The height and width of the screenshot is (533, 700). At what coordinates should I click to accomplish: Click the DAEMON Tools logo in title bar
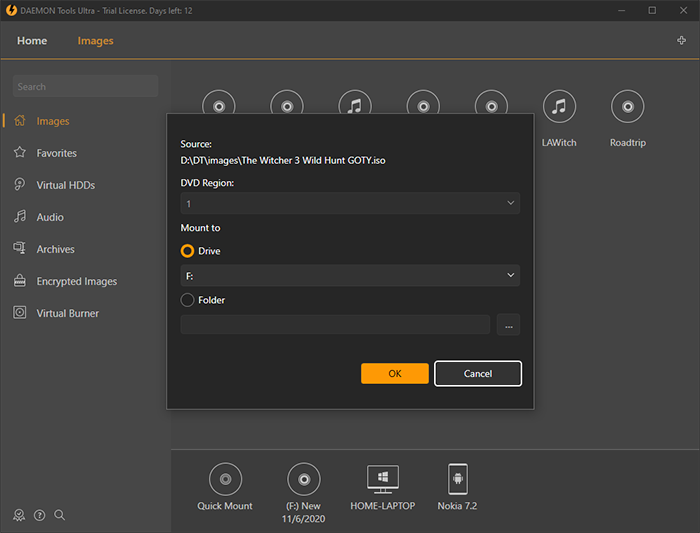click(x=11, y=10)
